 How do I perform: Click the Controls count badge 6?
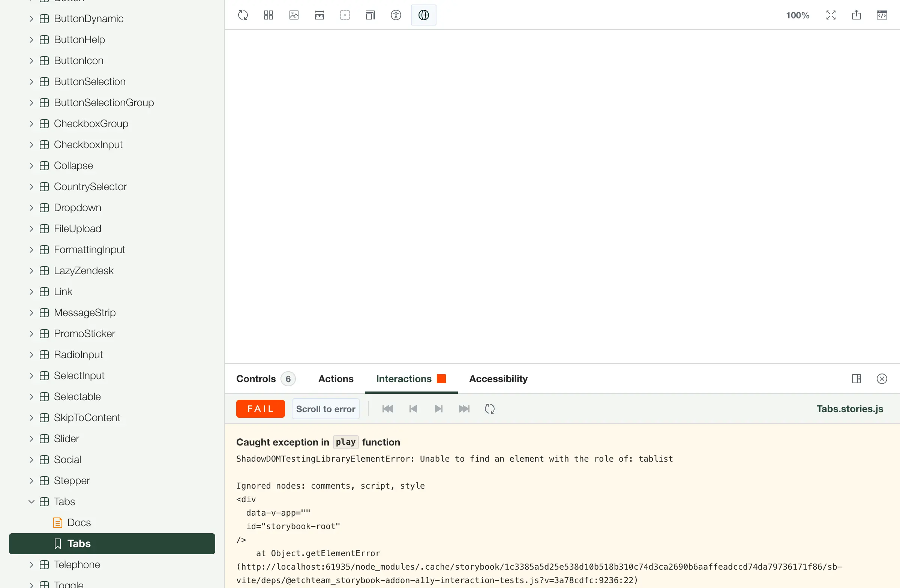coord(288,378)
